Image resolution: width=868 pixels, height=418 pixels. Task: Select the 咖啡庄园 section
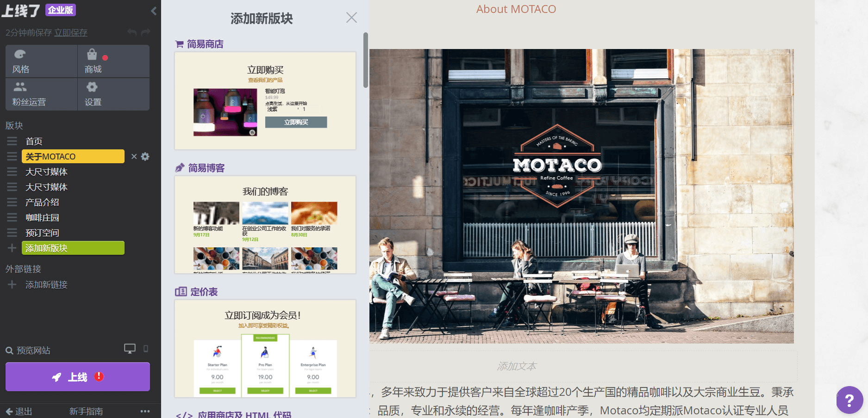click(42, 218)
